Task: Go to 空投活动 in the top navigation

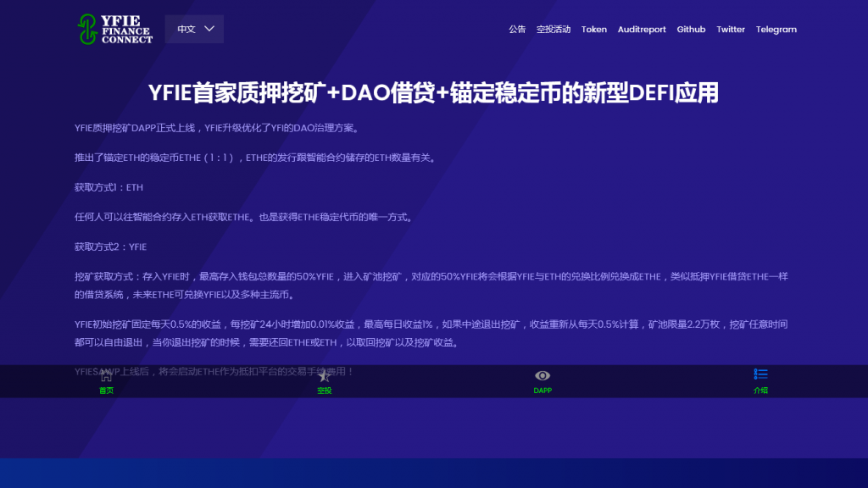Action: coord(554,29)
